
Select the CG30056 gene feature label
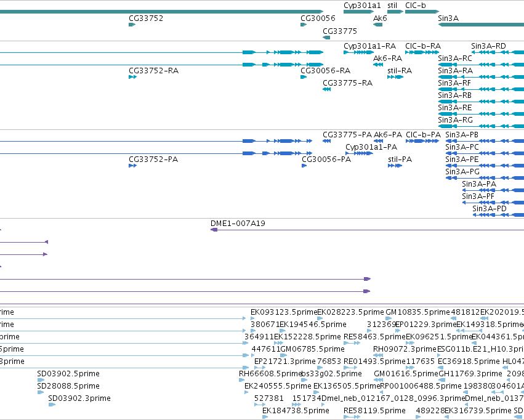click(318, 18)
